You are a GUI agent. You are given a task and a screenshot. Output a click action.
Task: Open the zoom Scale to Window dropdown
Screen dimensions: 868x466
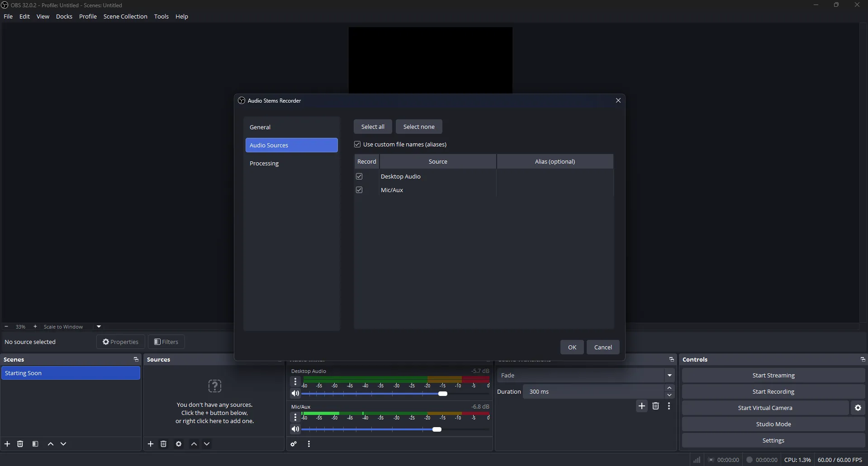[x=99, y=326]
